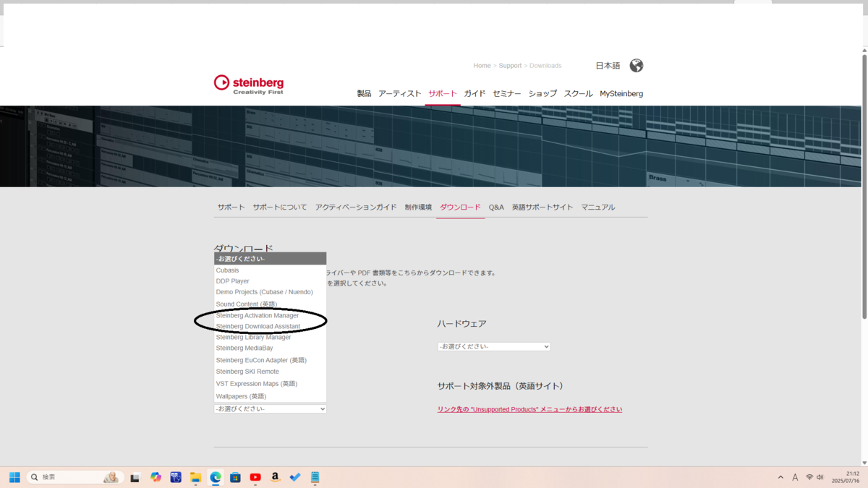Choose Steinberg Activation Manager option

pyautogui.click(x=271, y=315)
